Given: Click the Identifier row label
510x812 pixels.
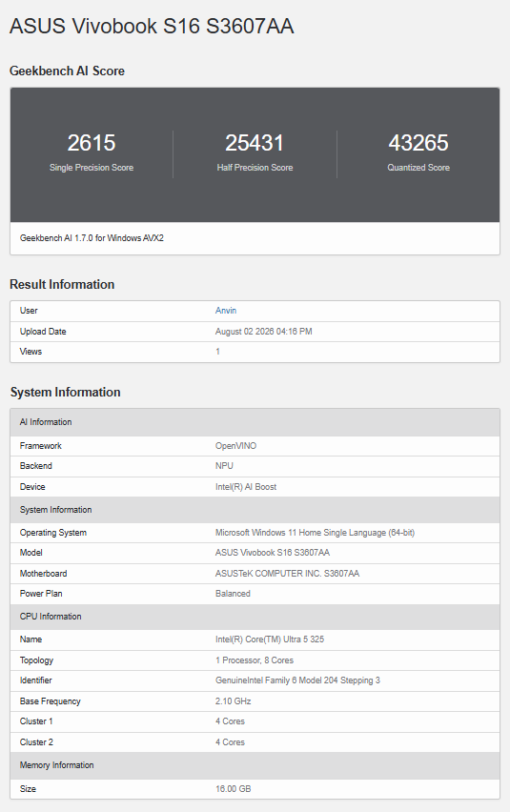Looking at the screenshot, I should click(35, 680).
